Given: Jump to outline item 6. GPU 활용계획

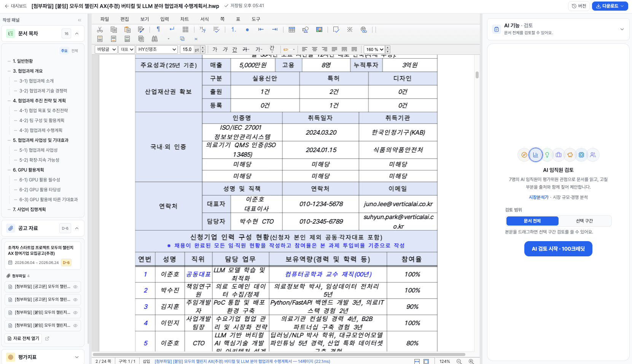Looking at the screenshot, I should pos(29,170).
